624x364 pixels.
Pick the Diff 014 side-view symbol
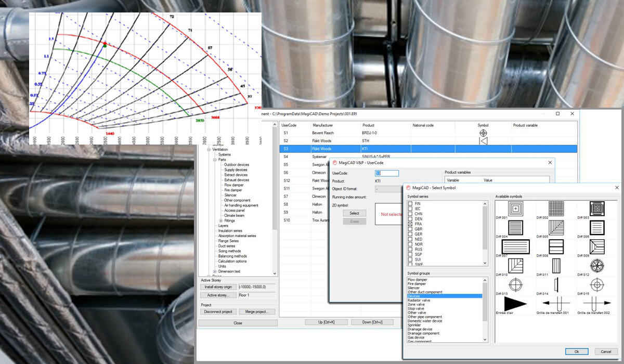coord(555,284)
